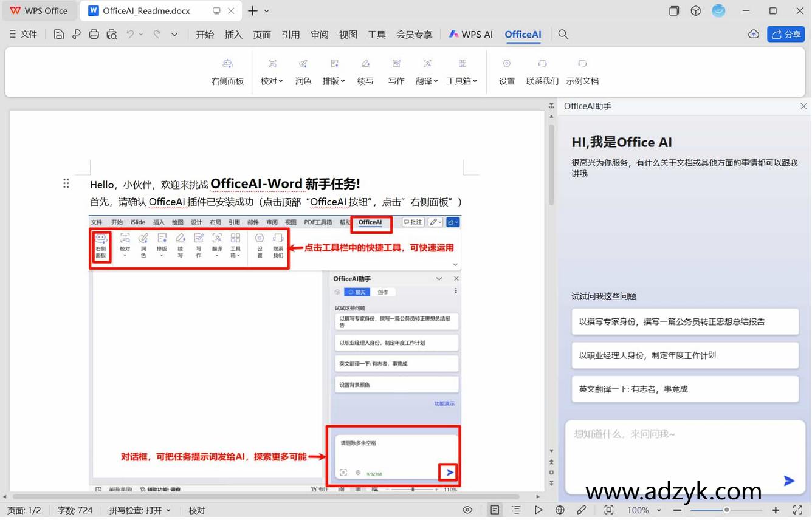Click the fit-page zoom icon
The image size is (812, 520).
click(609, 510)
